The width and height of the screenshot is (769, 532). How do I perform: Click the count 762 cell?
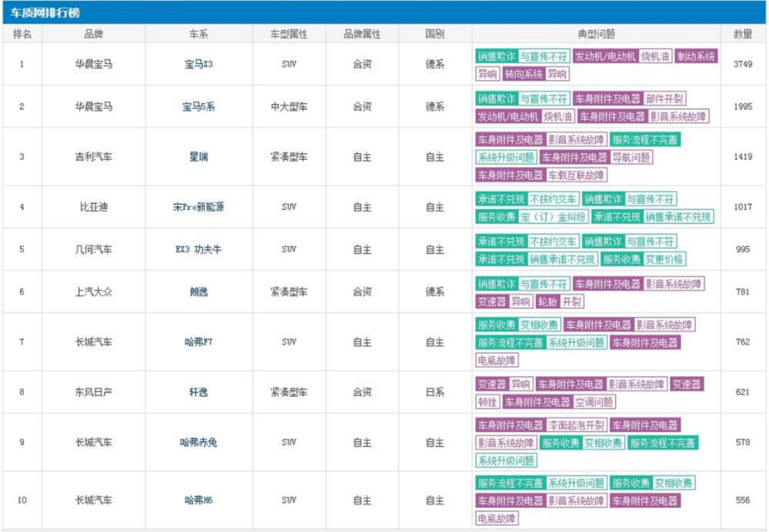pos(743,342)
